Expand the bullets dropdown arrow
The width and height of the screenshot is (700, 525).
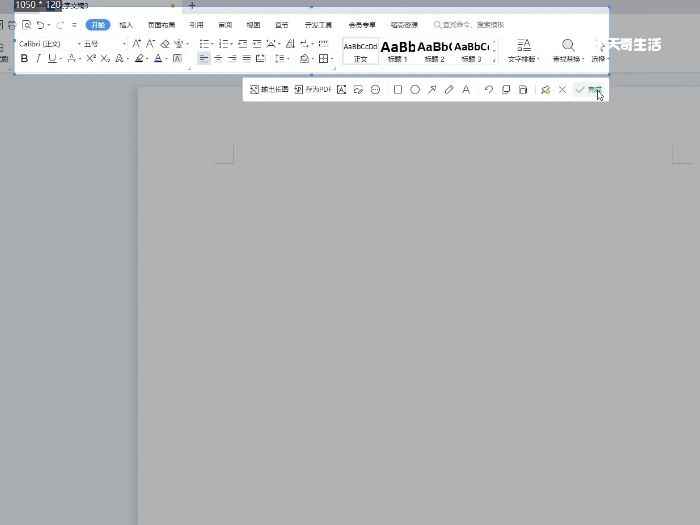point(212,44)
